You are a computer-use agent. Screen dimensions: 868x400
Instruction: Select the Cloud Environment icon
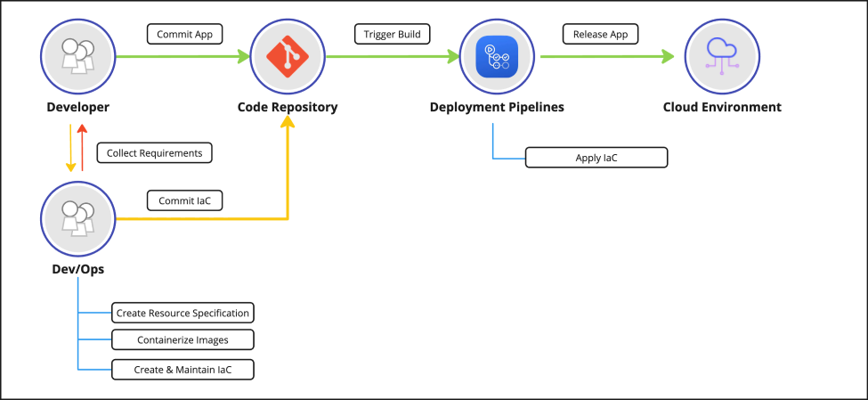(x=721, y=56)
